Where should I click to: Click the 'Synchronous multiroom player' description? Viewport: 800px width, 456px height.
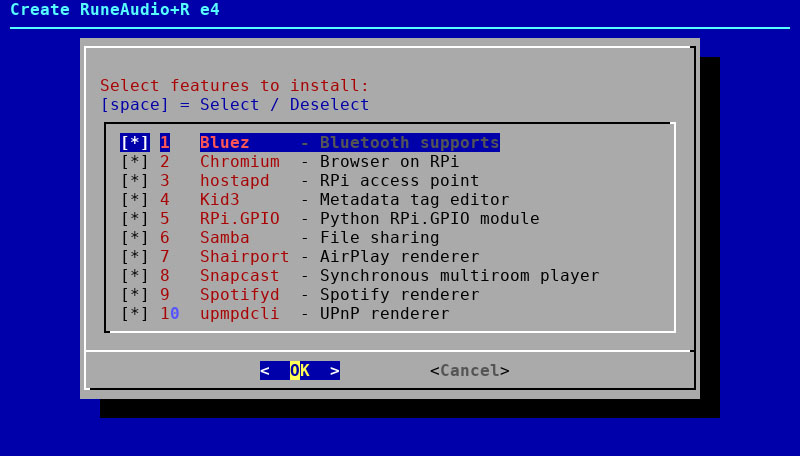coord(460,275)
